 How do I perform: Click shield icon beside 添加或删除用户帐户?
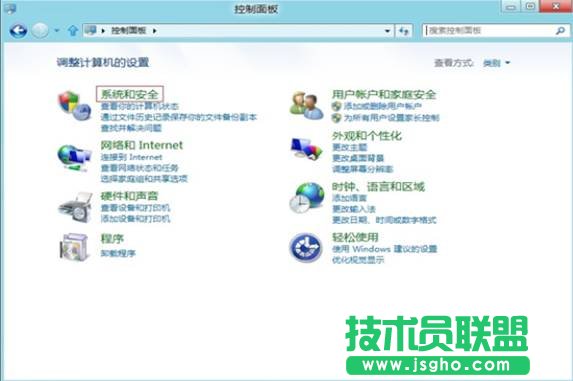336,106
